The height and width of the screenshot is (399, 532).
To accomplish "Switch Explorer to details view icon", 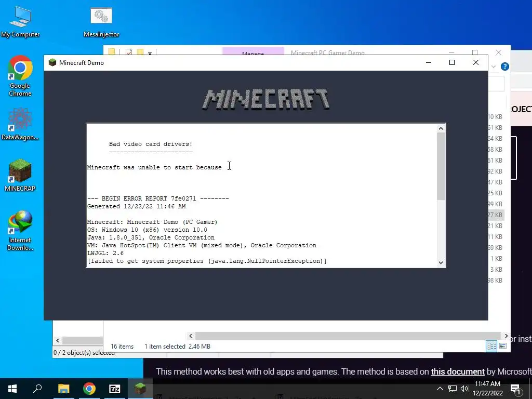I will 491,346.
